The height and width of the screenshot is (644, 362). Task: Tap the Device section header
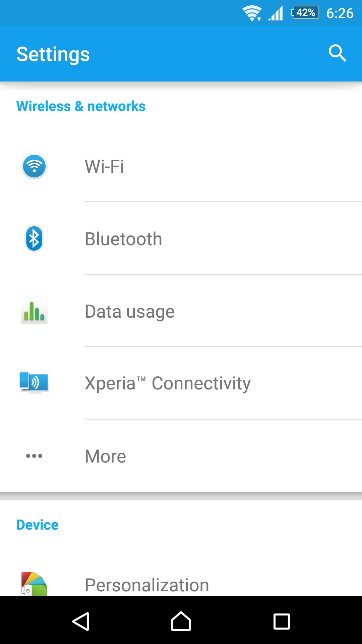(x=37, y=525)
